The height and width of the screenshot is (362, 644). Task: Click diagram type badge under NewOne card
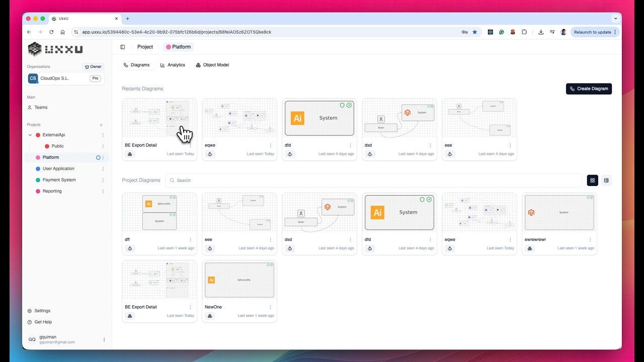click(210, 316)
